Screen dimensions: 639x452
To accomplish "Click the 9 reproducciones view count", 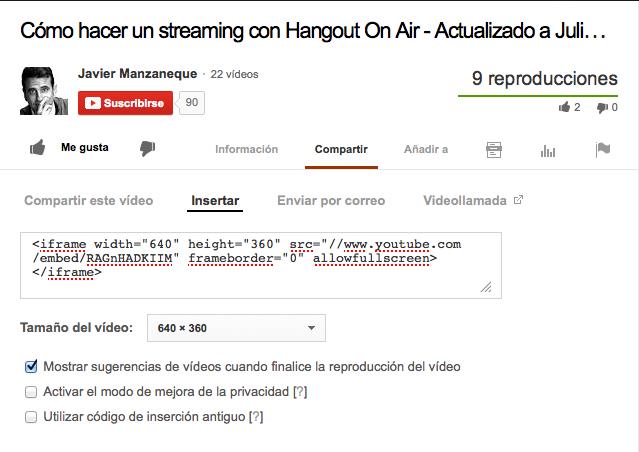I will coord(544,78).
